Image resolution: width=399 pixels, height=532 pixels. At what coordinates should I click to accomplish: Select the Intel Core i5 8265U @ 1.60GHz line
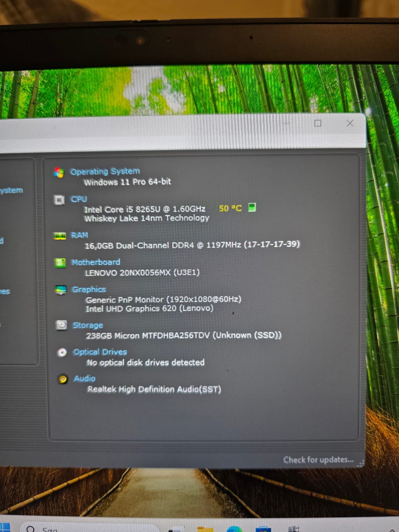pyautogui.click(x=145, y=209)
